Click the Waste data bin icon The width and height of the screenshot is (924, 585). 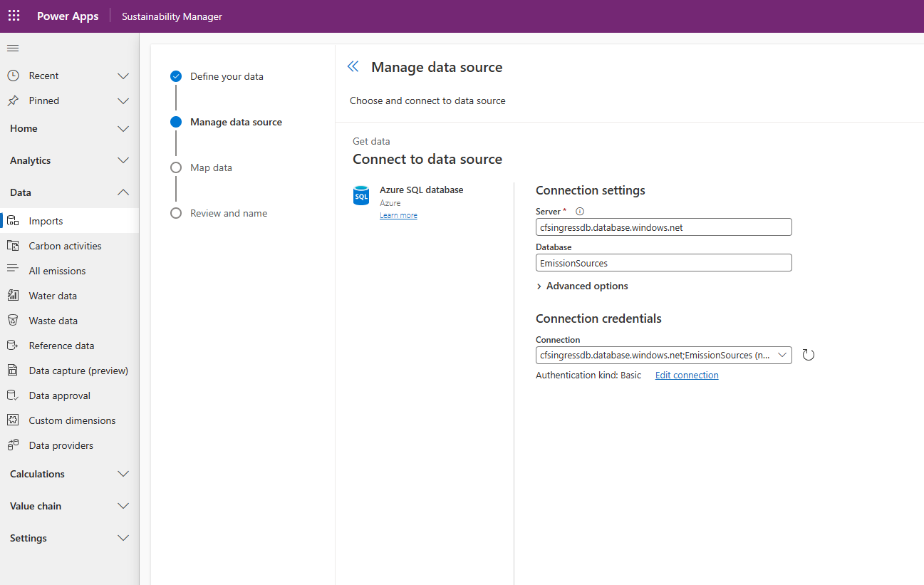[13, 321]
